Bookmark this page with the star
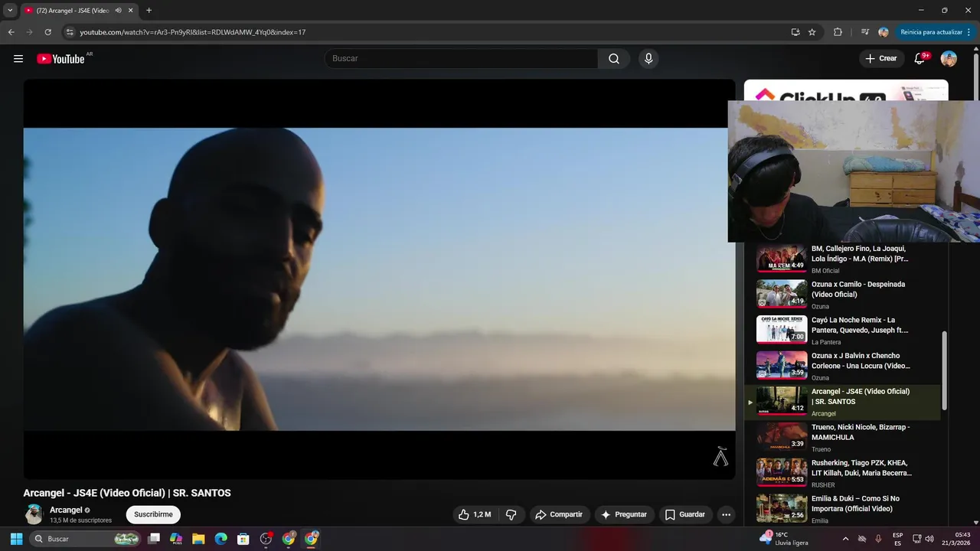The width and height of the screenshot is (980, 551). point(812,32)
